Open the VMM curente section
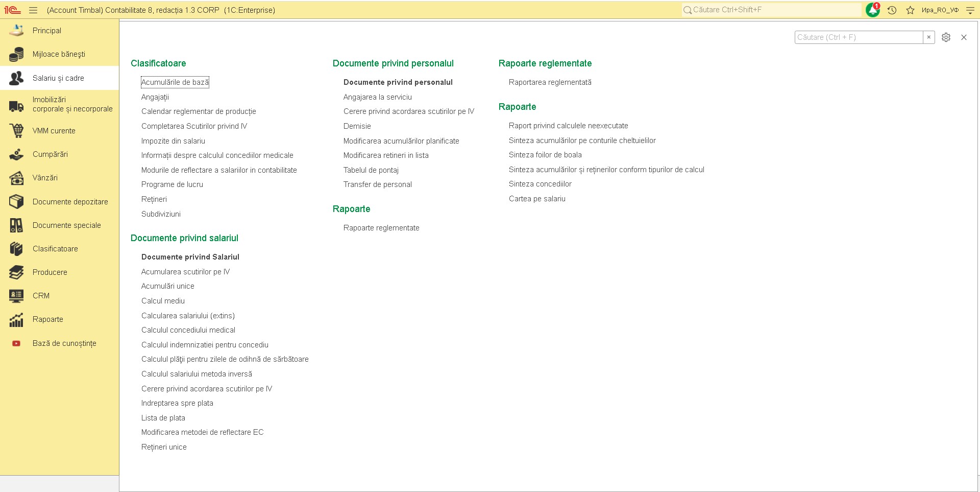The width and height of the screenshot is (980, 492). click(54, 131)
